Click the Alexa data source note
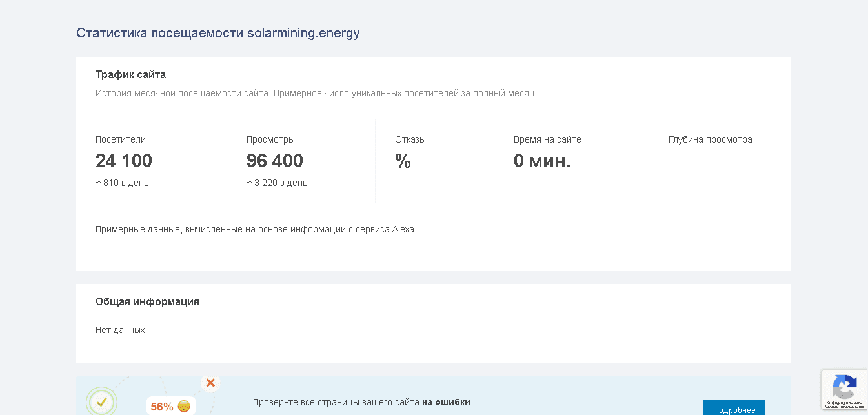 point(254,229)
